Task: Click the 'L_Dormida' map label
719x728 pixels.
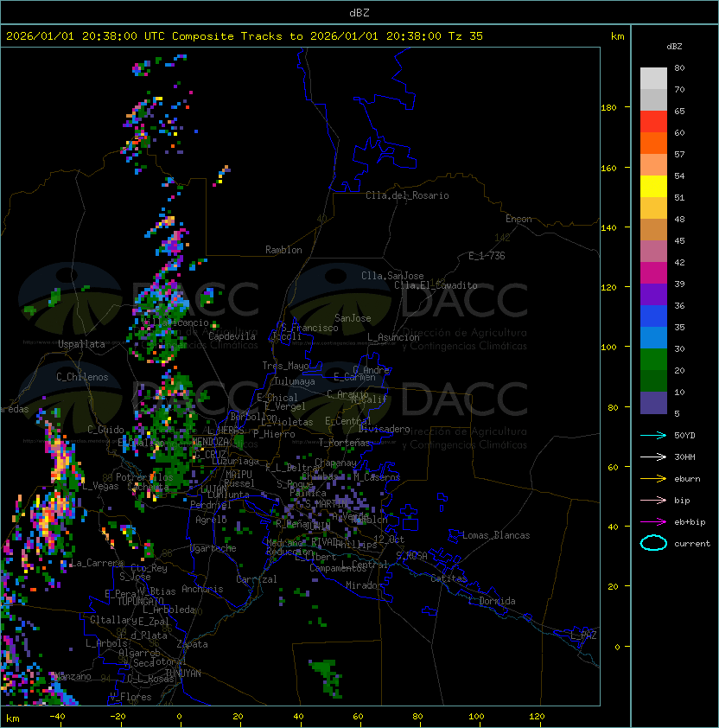Action: click(x=492, y=601)
